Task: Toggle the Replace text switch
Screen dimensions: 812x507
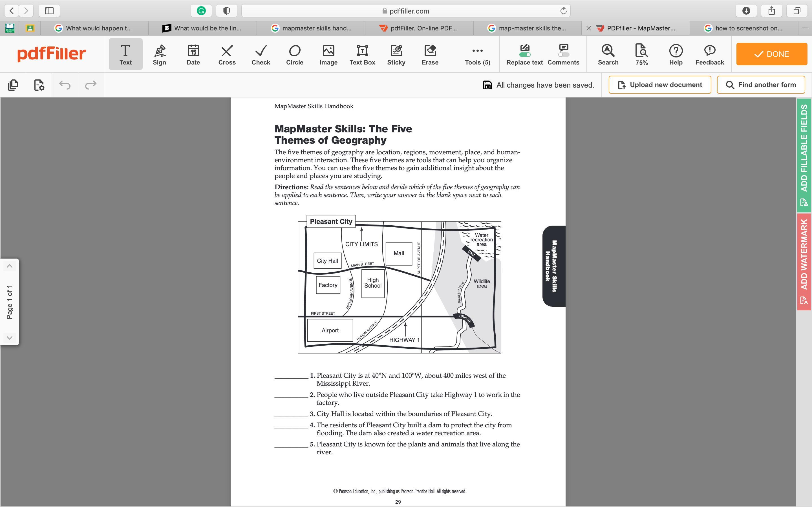Action: (x=524, y=54)
